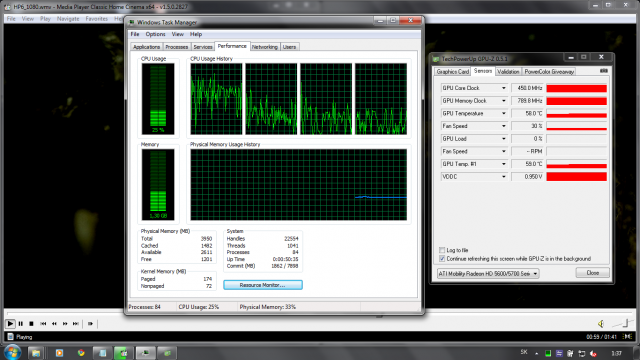The width and height of the screenshot is (640, 360).
Task: Open the ATI Mobility Radeon device dropdown
Action: 488,273
